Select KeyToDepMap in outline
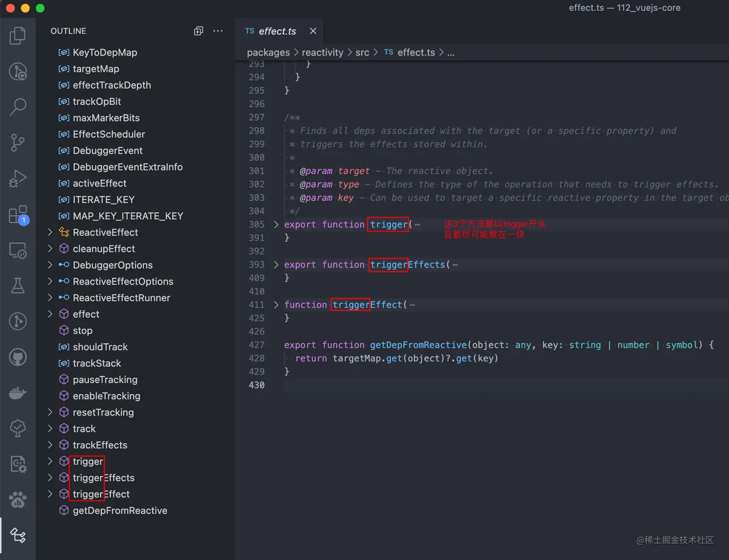729x560 pixels. (x=105, y=53)
